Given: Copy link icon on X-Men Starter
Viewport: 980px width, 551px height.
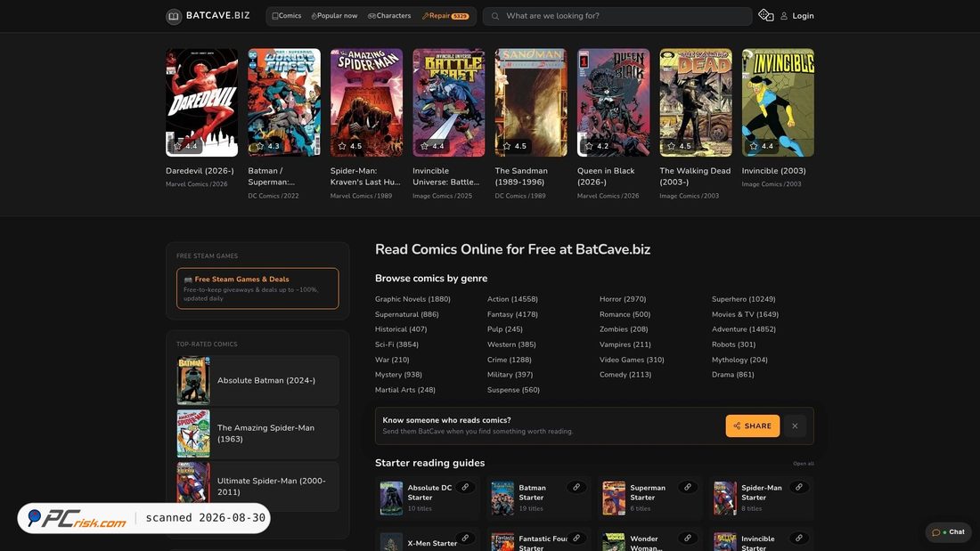Looking at the screenshot, I should [465, 538].
